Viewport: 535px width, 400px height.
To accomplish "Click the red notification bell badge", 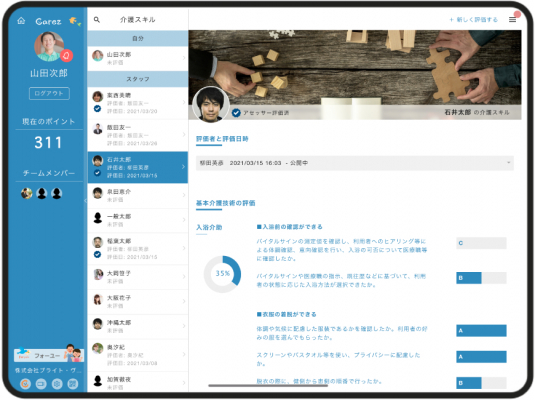I will (x=67, y=55).
